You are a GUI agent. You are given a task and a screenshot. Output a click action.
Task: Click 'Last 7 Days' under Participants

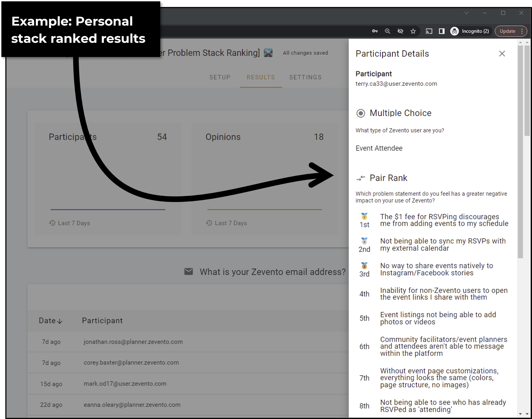click(x=74, y=223)
